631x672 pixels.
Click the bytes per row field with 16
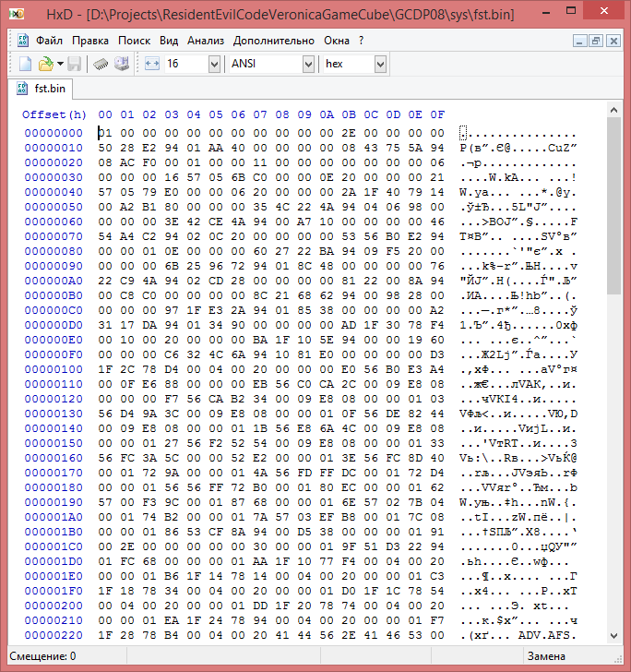[187, 65]
